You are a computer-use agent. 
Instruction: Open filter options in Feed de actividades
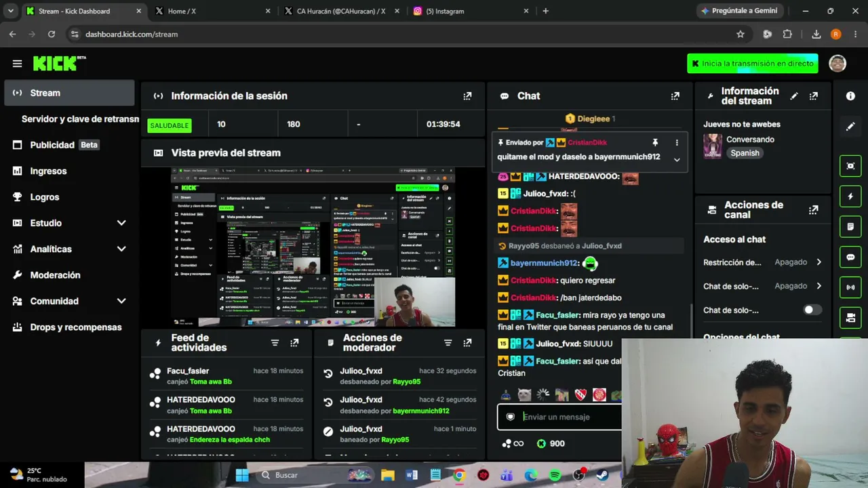coord(275,343)
